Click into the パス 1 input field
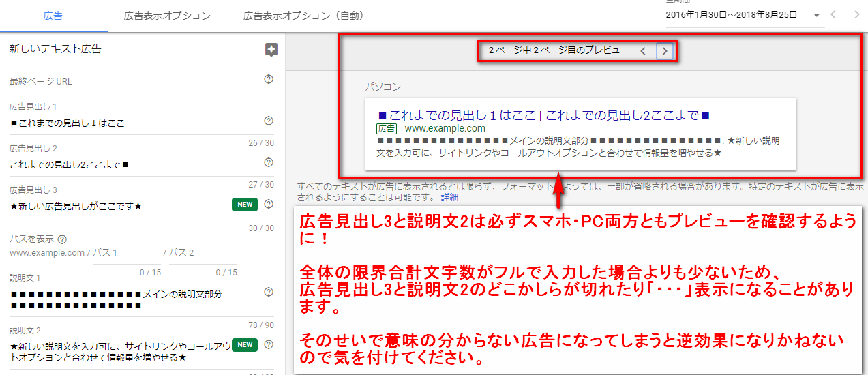 [x=126, y=253]
